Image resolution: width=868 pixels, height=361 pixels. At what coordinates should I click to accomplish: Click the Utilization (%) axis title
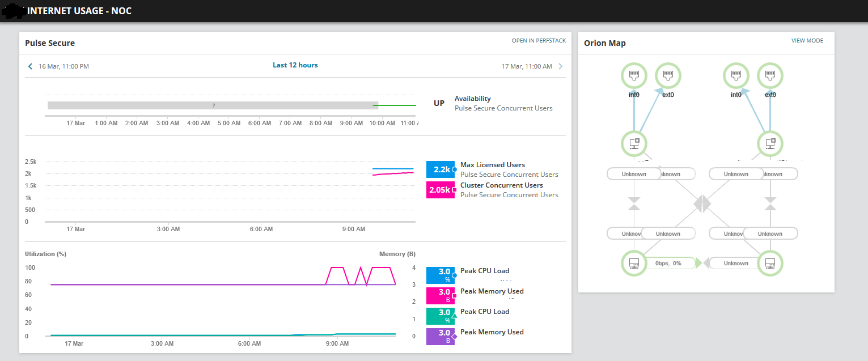click(x=46, y=254)
